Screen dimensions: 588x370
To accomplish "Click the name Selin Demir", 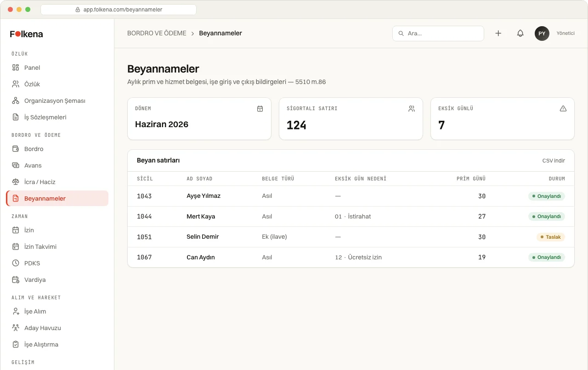I will [203, 237].
